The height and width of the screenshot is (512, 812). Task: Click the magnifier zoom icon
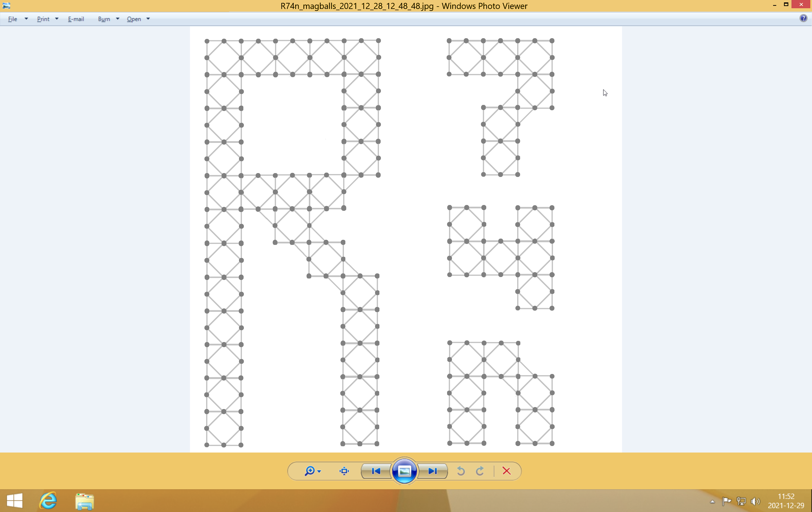tap(309, 471)
